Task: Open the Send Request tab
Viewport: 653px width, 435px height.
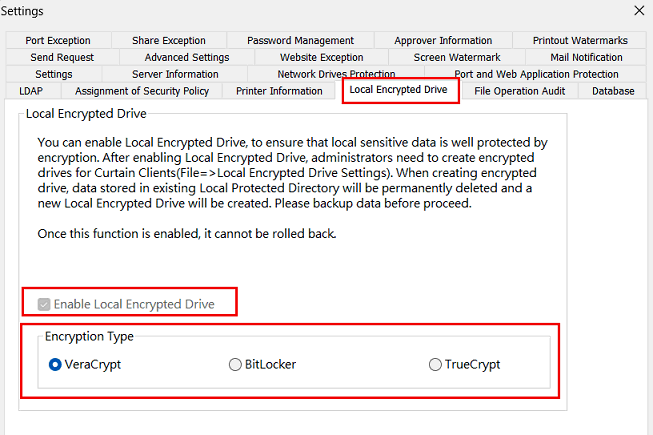Action: [x=62, y=58]
